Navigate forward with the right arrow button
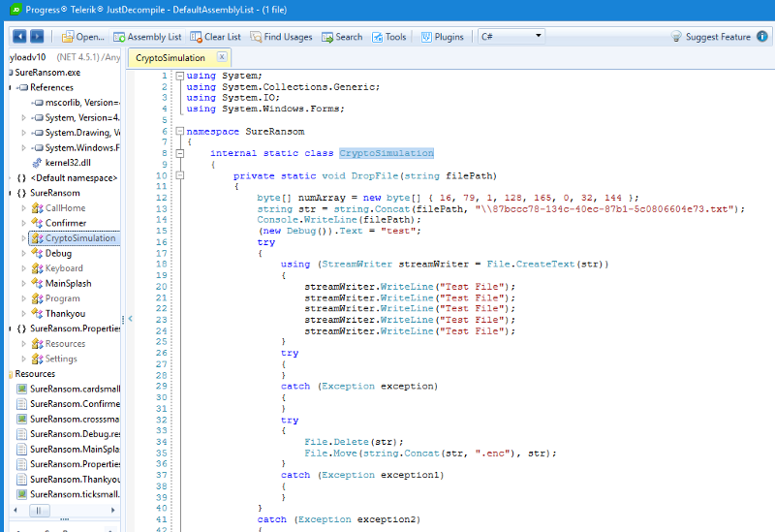This screenshot has height=532, width=775. pyautogui.click(x=37, y=36)
